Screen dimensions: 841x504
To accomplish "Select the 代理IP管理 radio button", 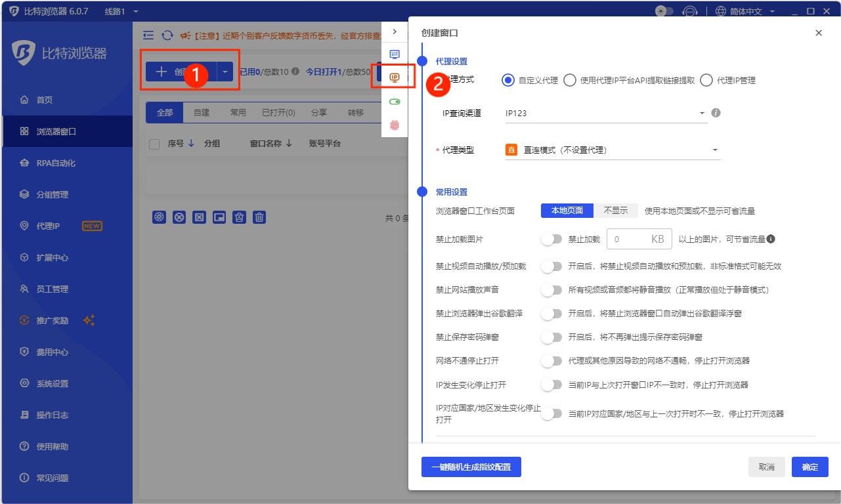I will (x=706, y=80).
